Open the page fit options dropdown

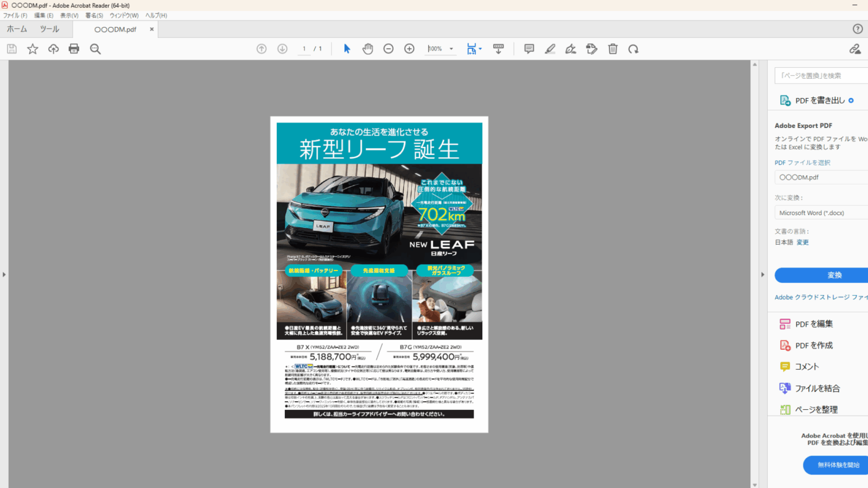pos(480,49)
